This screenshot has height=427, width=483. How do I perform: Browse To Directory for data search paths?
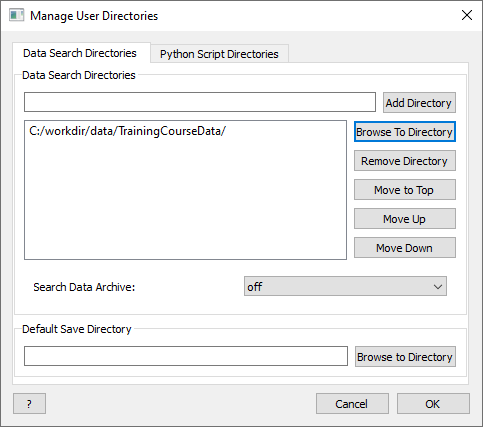pos(405,132)
